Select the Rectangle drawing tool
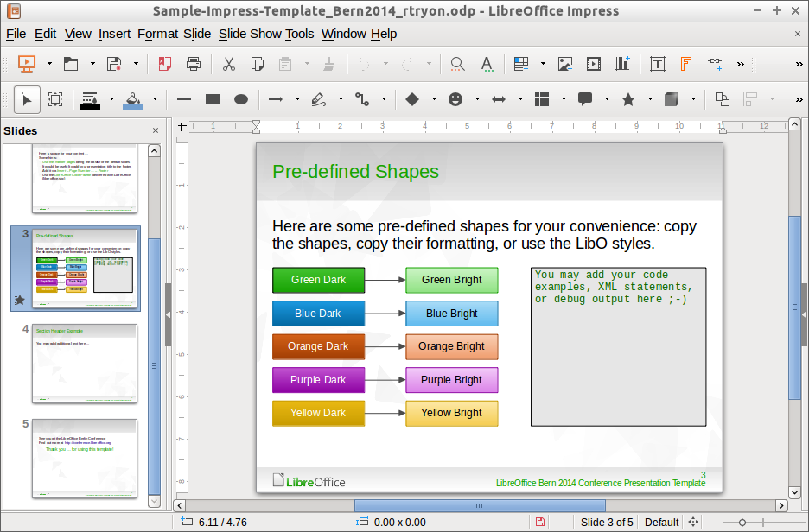Screen dimensions: 809x532 (x=213, y=99)
